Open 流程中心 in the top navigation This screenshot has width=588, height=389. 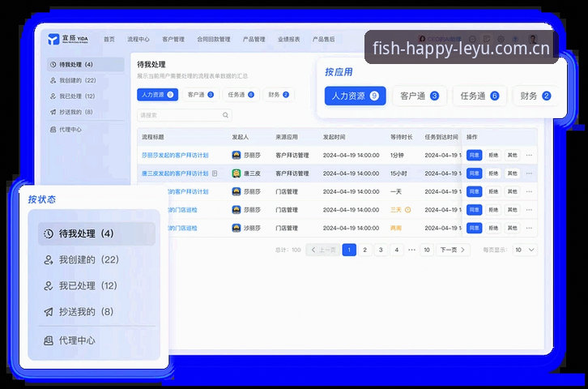click(138, 39)
